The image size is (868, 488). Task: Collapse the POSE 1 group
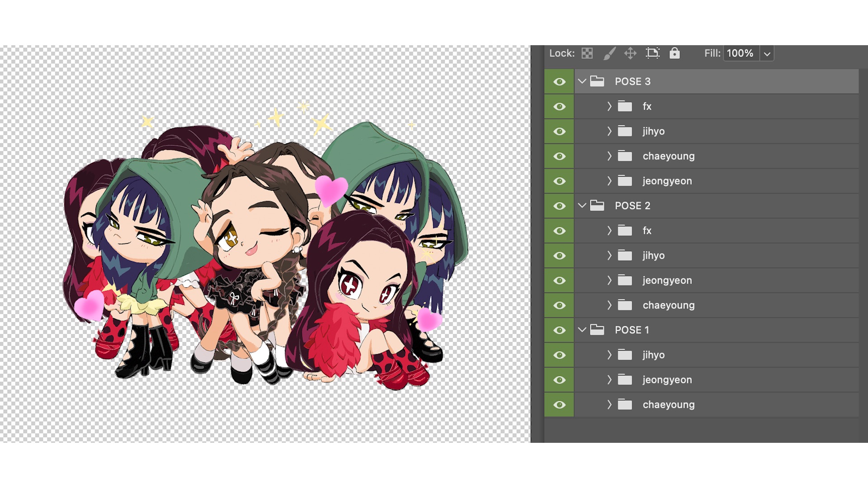coord(582,330)
